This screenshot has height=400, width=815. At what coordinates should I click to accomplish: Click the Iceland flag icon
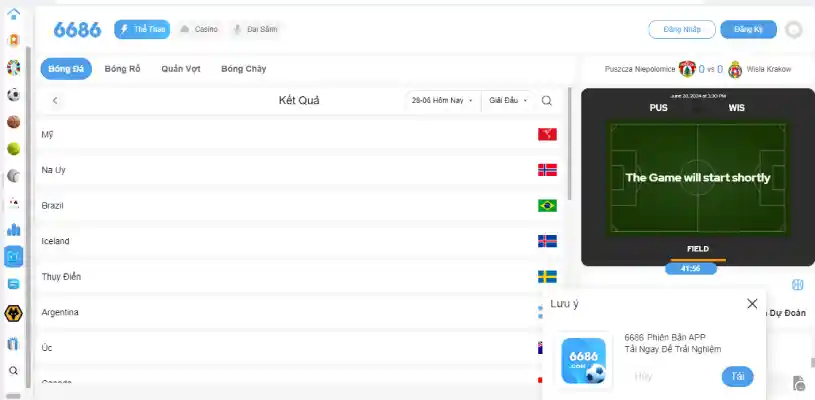[547, 241]
